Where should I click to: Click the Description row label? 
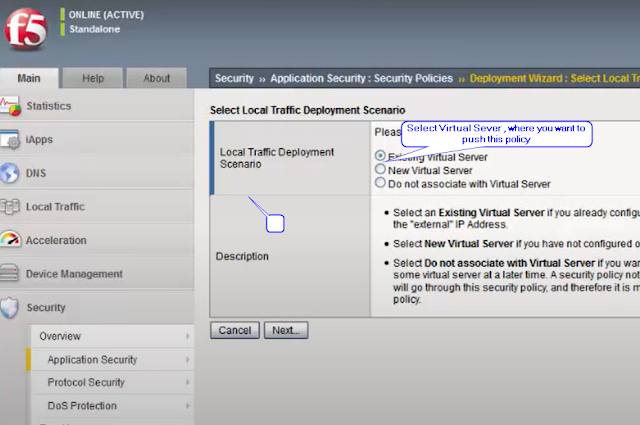(242, 256)
